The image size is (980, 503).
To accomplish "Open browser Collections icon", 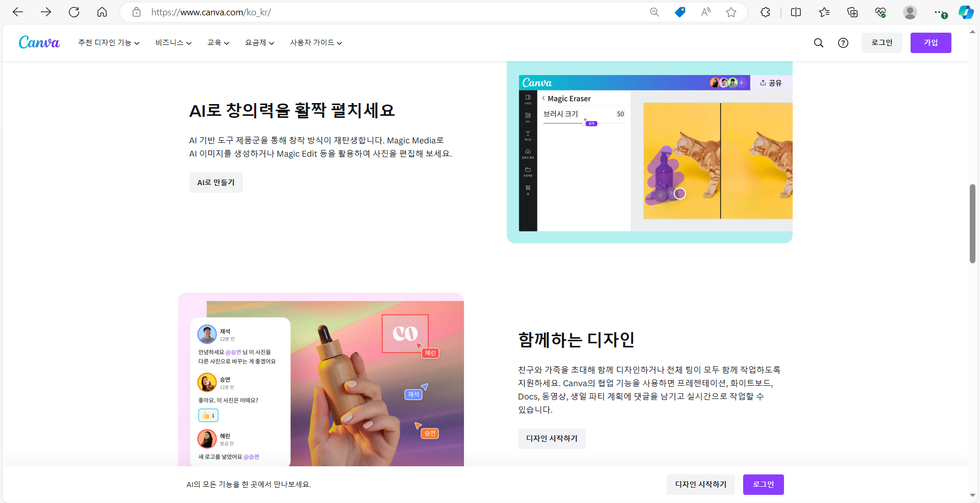I will coord(852,12).
